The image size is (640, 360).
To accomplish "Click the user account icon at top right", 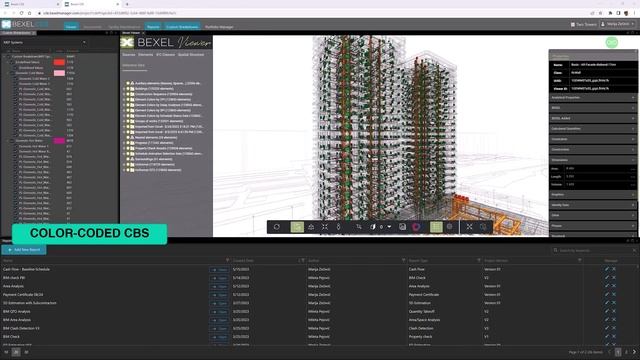I will 603,24.
